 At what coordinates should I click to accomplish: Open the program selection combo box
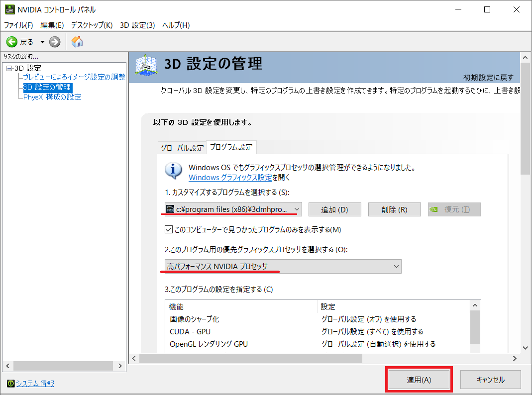233,209
